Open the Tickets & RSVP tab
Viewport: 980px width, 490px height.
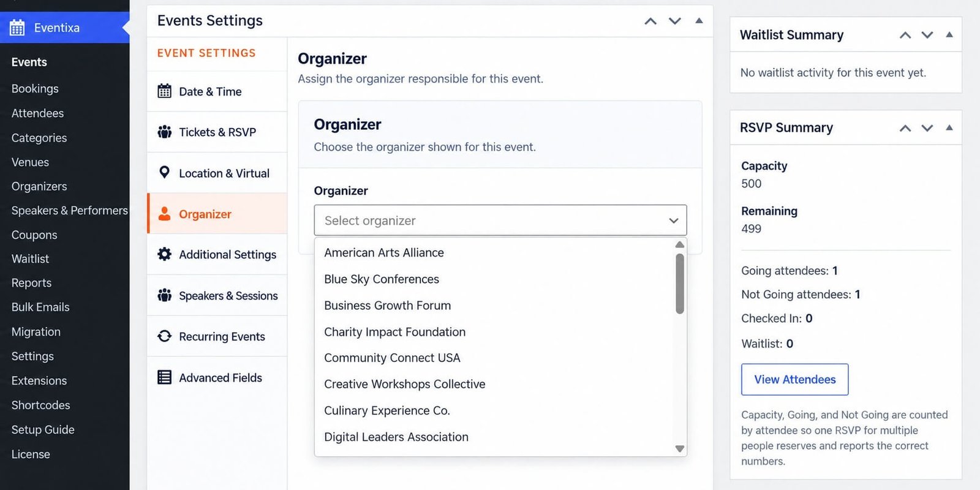[x=217, y=132]
